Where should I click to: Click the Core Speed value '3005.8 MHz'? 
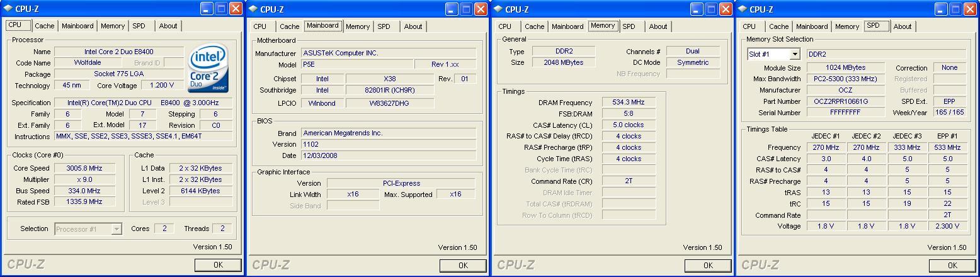[84, 168]
